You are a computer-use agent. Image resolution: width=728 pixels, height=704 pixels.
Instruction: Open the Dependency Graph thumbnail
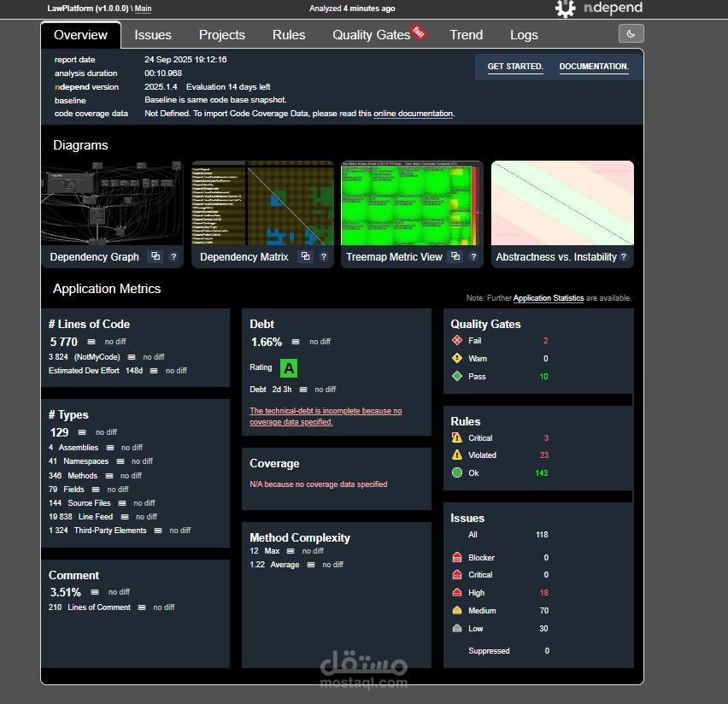tap(111, 203)
